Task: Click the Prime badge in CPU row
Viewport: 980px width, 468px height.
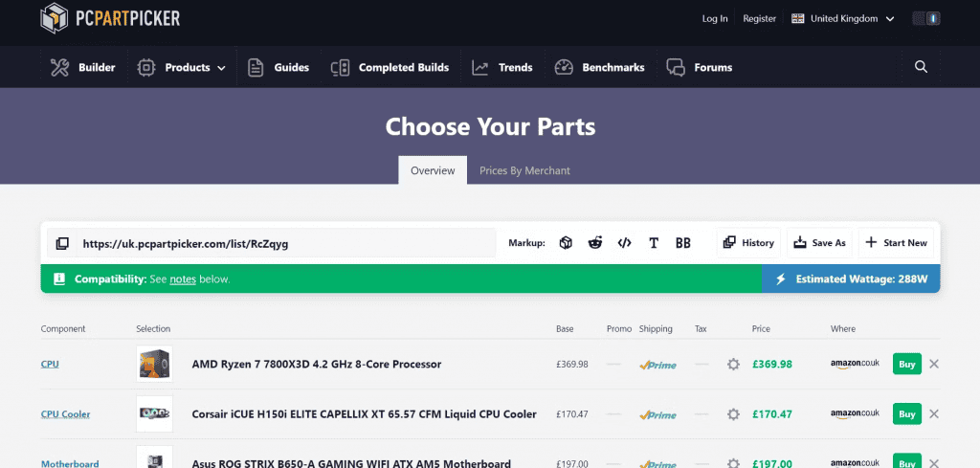Action: [657, 365]
